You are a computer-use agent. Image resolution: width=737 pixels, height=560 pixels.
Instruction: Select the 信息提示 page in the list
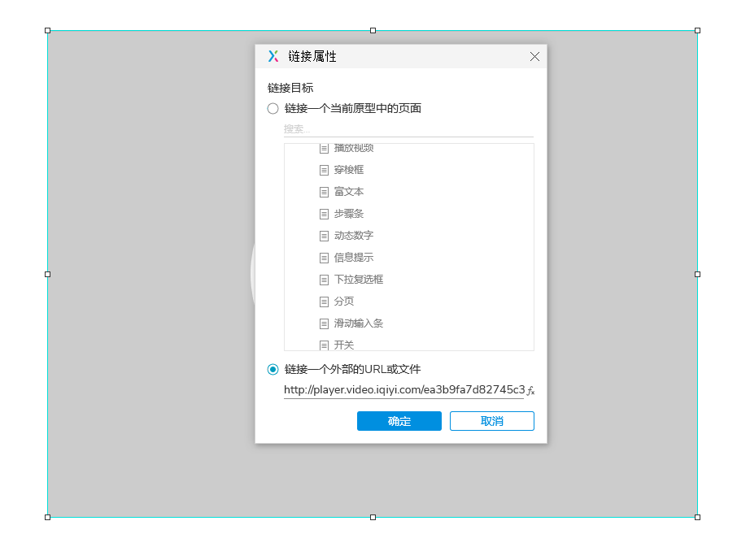pos(353,257)
